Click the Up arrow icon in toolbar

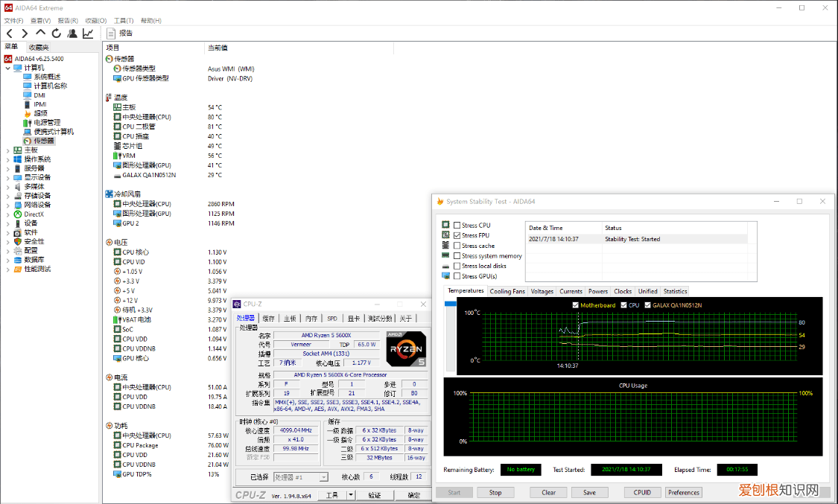pyautogui.click(x=40, y=34)
